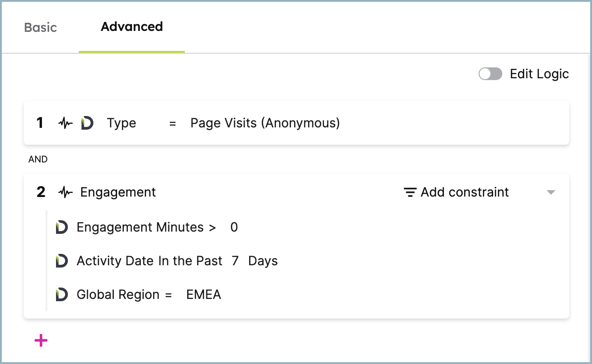The image size is (592, 364).
Task: Click the pink plus icon to add filter
Action: coord(41,340)
